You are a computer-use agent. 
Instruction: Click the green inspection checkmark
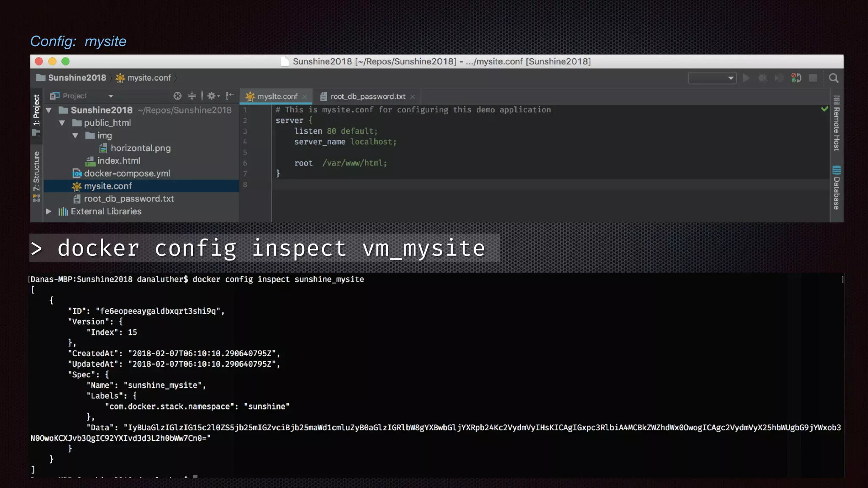pyautogui.click(x=824, y=109)
